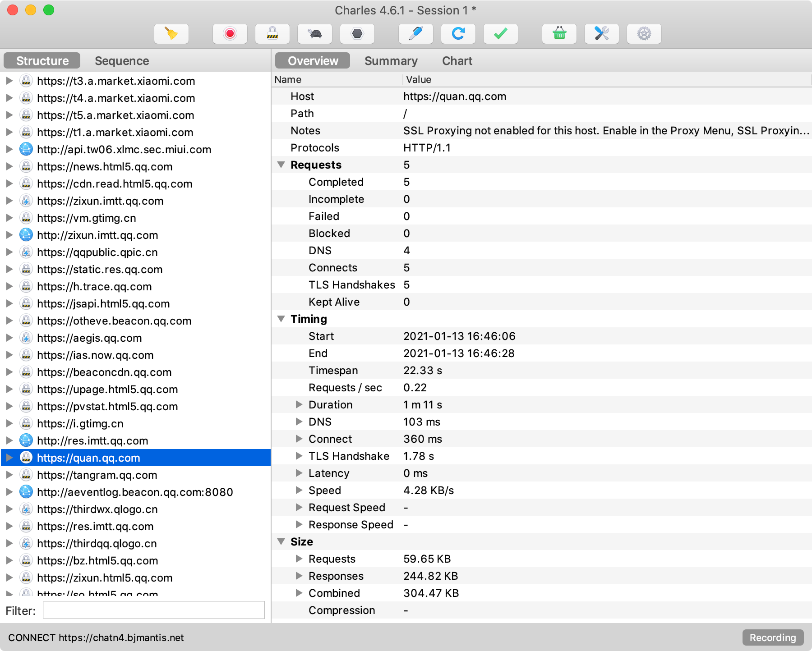The height and width of the screenshot is (651, 812).
Task: Toggle breakpoints with the hexagon icon
Action: coord(357,33)
